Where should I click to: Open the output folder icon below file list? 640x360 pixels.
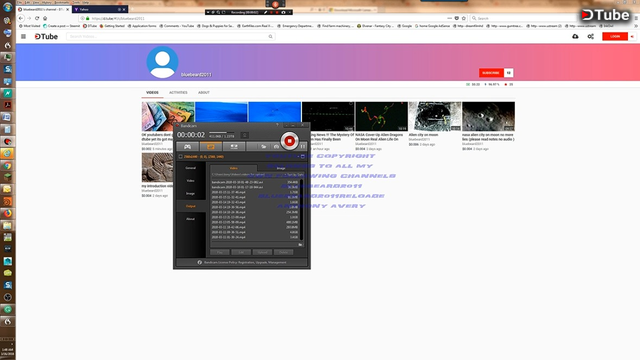coord(300,244)
